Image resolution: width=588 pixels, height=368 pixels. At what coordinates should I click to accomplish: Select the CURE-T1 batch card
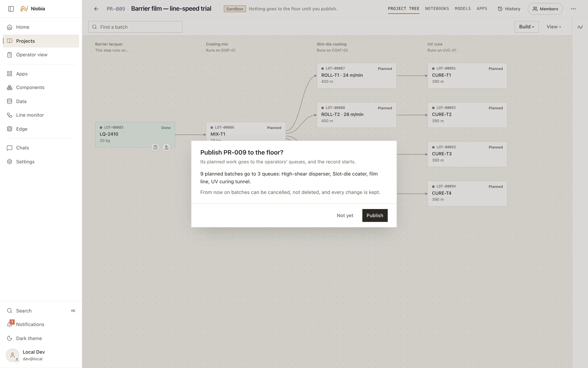point(467,76)
